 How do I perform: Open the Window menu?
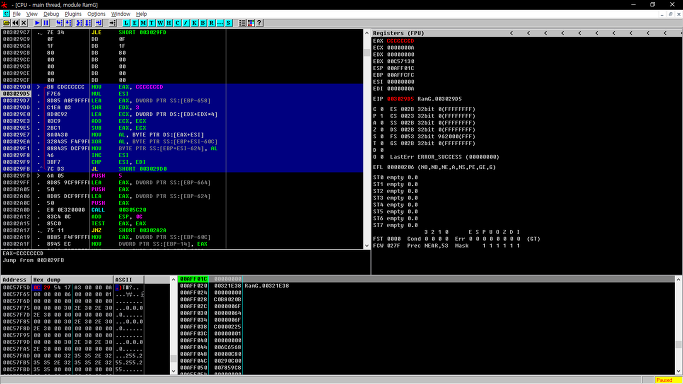point(121,14)
